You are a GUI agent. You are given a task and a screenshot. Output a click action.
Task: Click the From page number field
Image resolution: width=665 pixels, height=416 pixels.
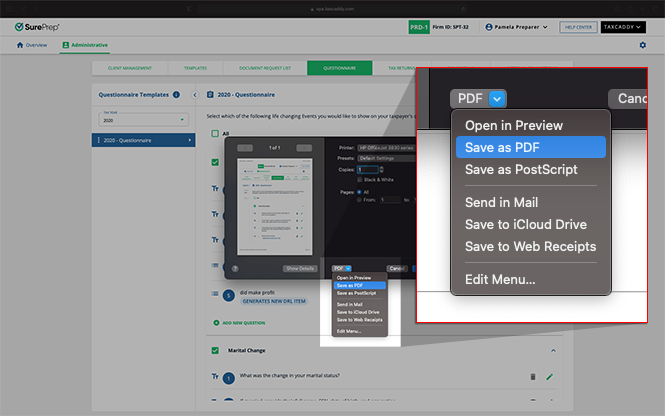pyautogui.click(x=389, y=200)
